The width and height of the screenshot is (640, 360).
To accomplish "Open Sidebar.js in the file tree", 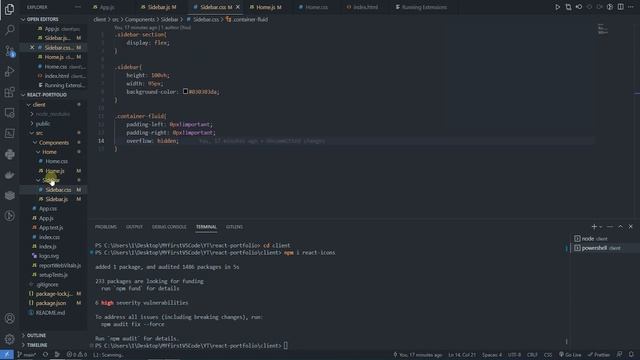I will [x=57, y=199].
